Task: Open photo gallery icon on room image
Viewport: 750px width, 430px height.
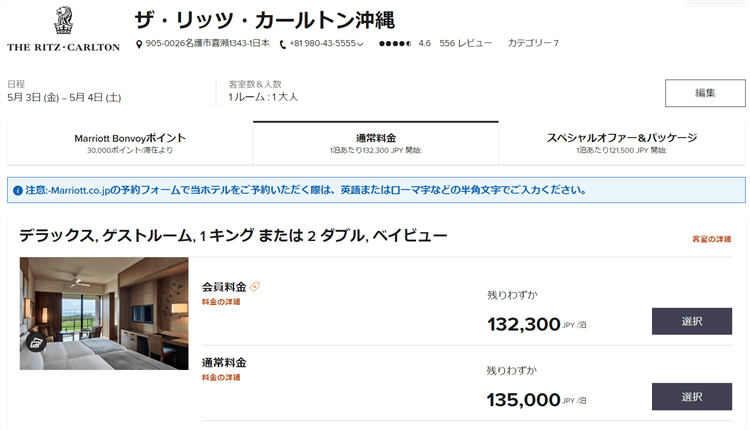Action: coord(36,343)
